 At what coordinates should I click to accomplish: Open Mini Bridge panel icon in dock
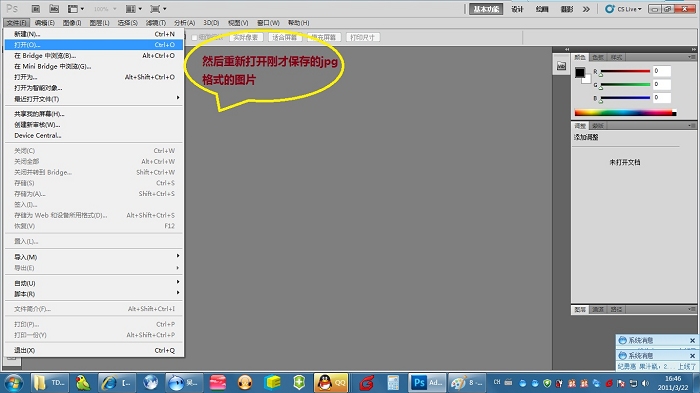click(561, 66)
